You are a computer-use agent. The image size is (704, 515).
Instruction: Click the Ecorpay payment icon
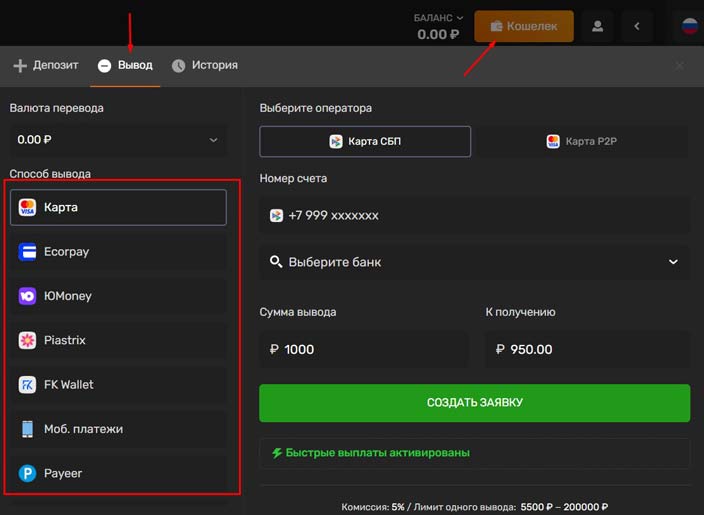click(x=27, y=252)
